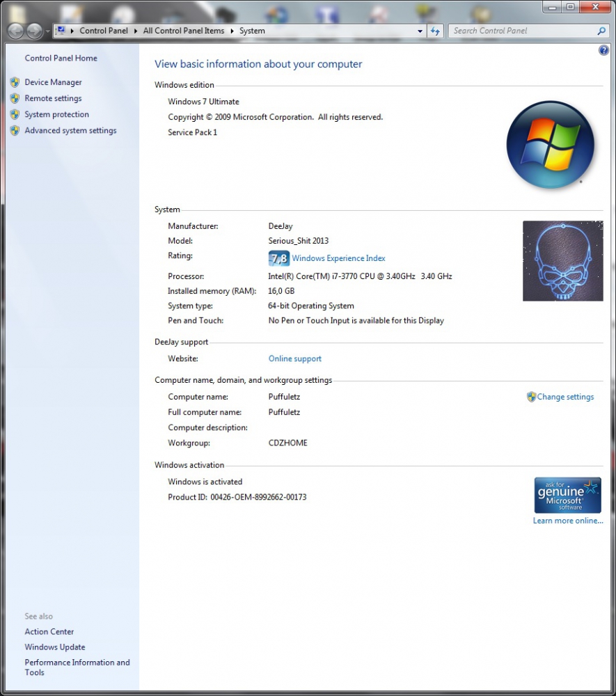This screenshot has height=696, width=616.
Task: Minimize the System window
Action: [552, 7]
